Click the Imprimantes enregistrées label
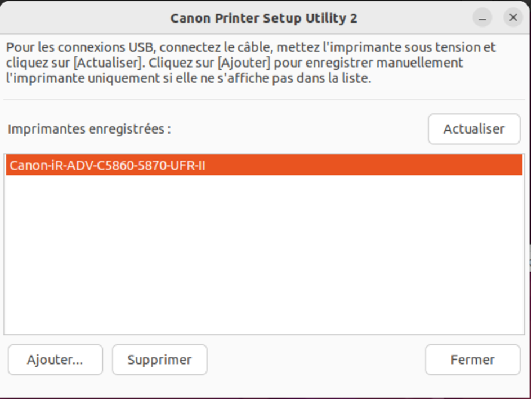The width and height of the screenshot is (532, 399). (x=89, y=129)
